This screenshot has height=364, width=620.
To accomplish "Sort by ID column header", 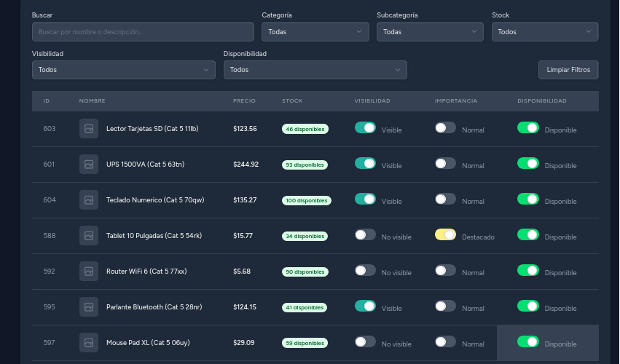I will click(x=46, y=100).
